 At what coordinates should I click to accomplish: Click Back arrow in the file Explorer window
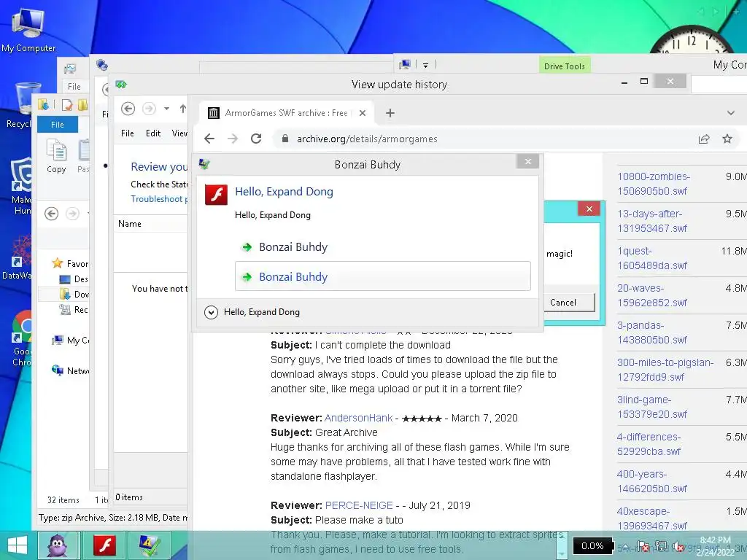pyautogui.click(x=52, y=214)
